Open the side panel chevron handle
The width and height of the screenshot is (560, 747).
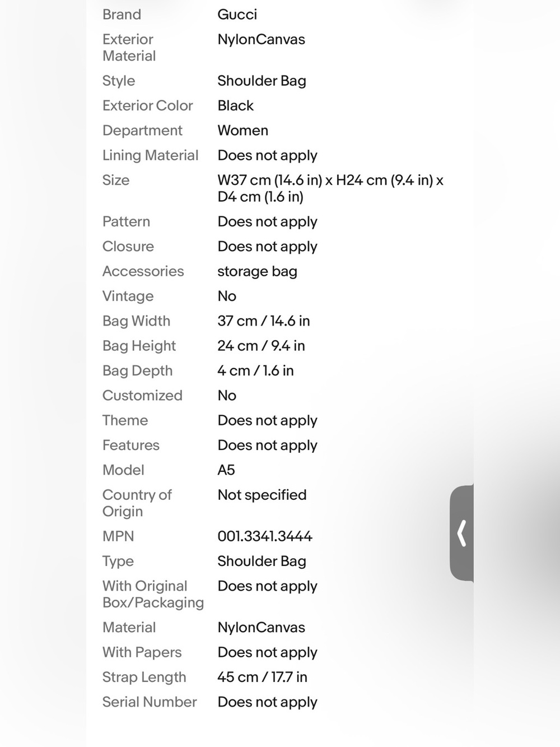click(x=461, y=533)
